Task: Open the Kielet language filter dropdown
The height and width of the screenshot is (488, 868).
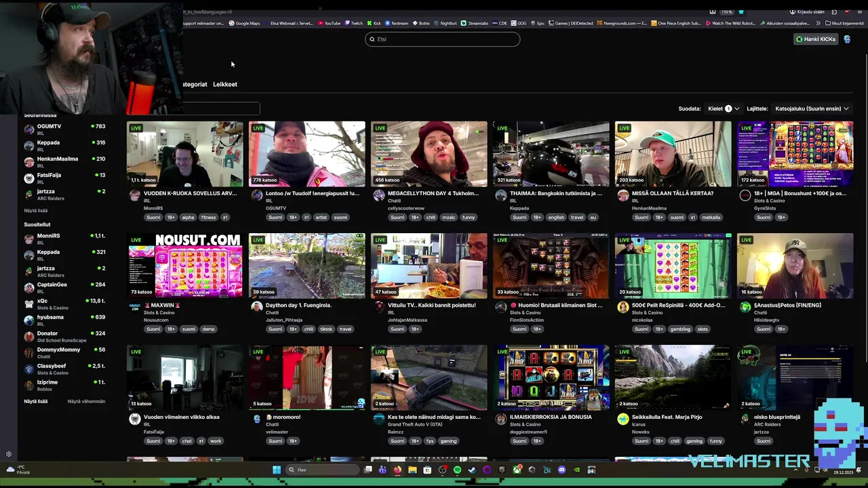Action: (724, 108)
